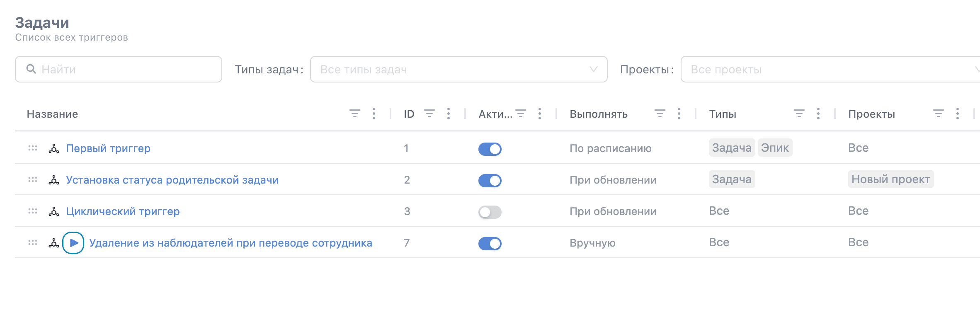
Task: Grab drag handle of Установка статуса row
Action: click(x=33, y=179)
